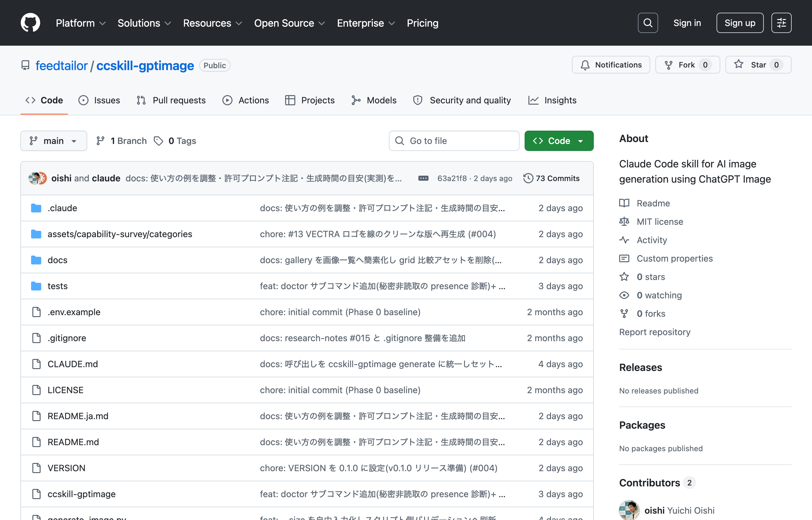Select the Code tab
The height and width of the screenshot is (520, 812).
[x=44, y=100]
